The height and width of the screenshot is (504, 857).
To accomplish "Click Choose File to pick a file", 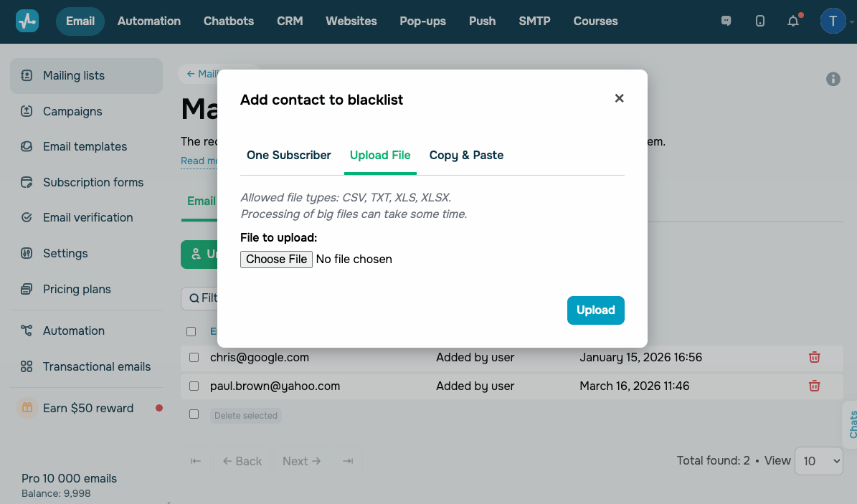I will [276, 259].
